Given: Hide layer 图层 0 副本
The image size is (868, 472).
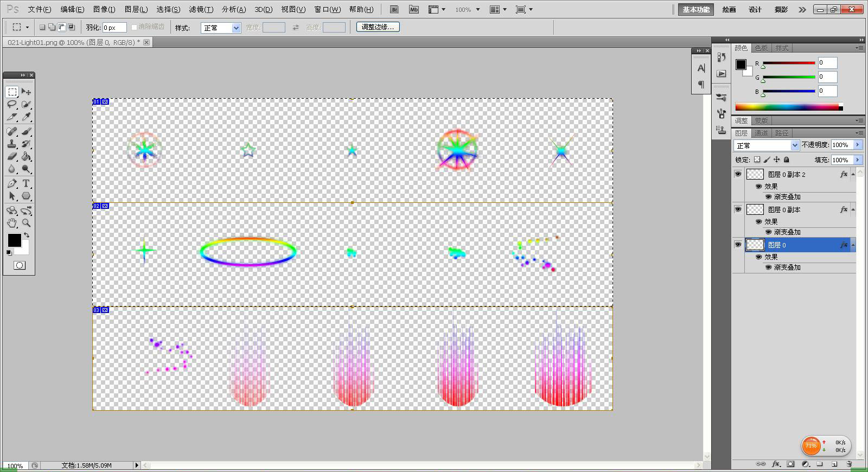Looking at the screenshot, I should 738,209.
